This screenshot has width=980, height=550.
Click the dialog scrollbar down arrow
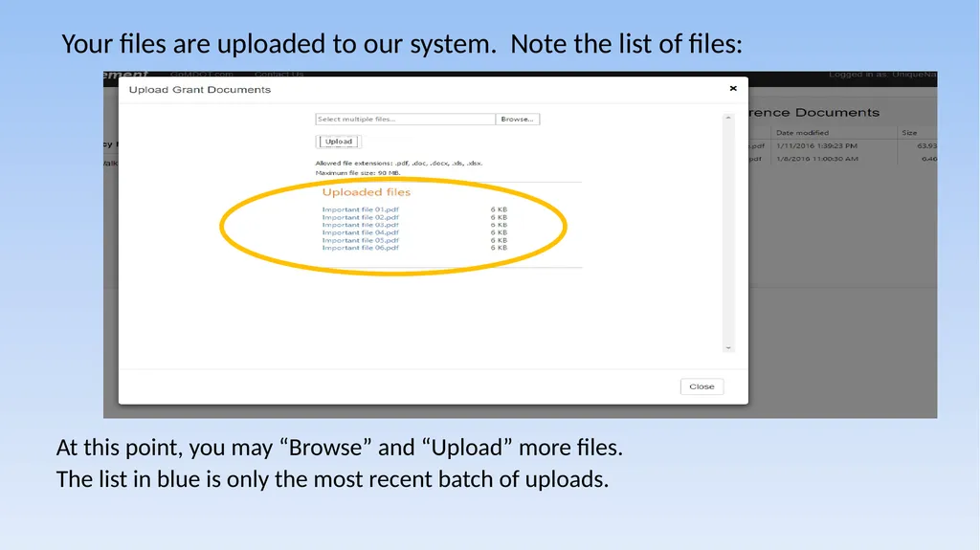[x=728, y=348]
